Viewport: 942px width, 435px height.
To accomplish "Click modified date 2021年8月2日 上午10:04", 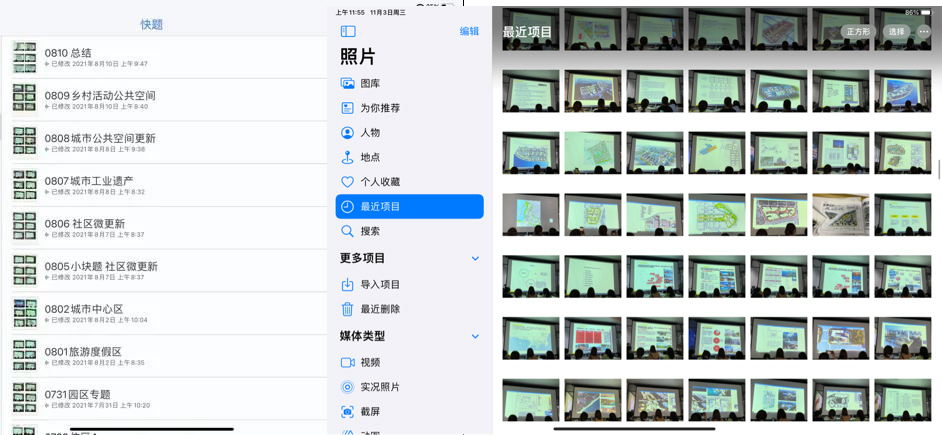I will click(110, 320).
